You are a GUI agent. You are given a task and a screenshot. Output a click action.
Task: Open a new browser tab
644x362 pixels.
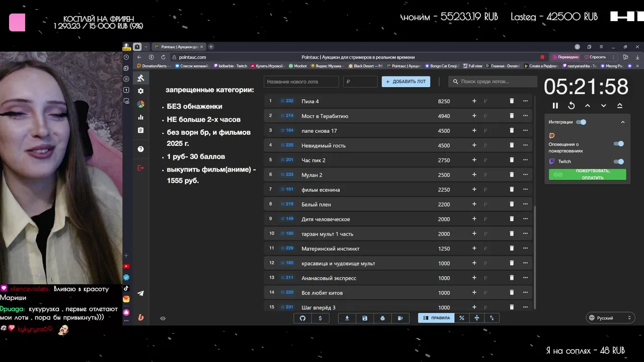point(211,47)
